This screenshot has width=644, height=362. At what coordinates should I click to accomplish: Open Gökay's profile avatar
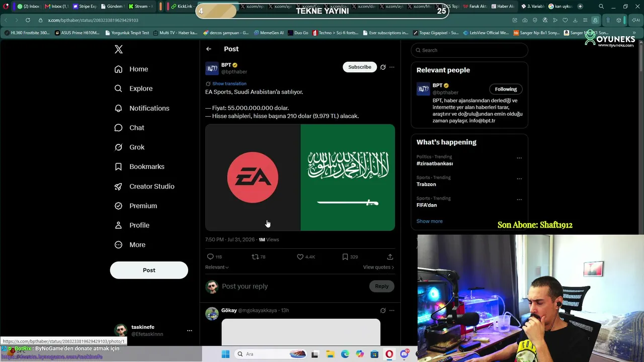[212, 314]
